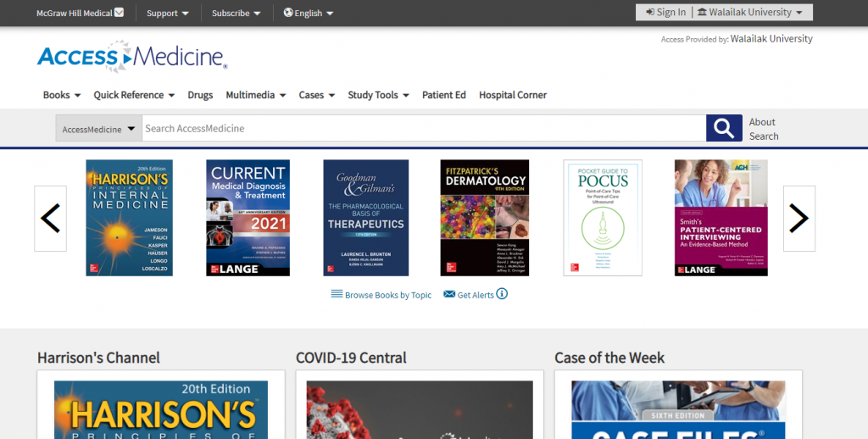Click Access Provided by Walailak University text
This screenshot has width=868, height=439.
(737, 39)
